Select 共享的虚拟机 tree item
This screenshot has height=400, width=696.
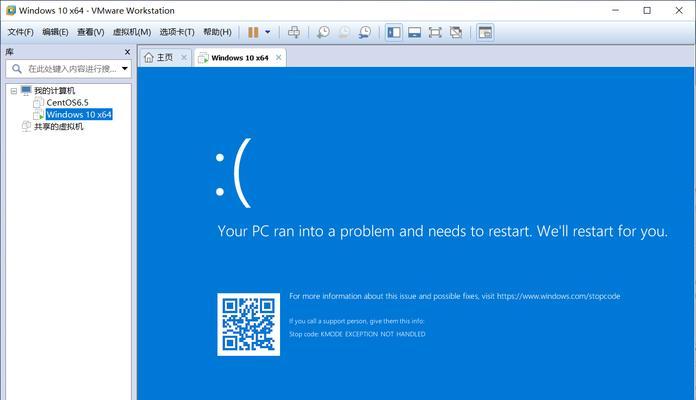tap(59, 127)
